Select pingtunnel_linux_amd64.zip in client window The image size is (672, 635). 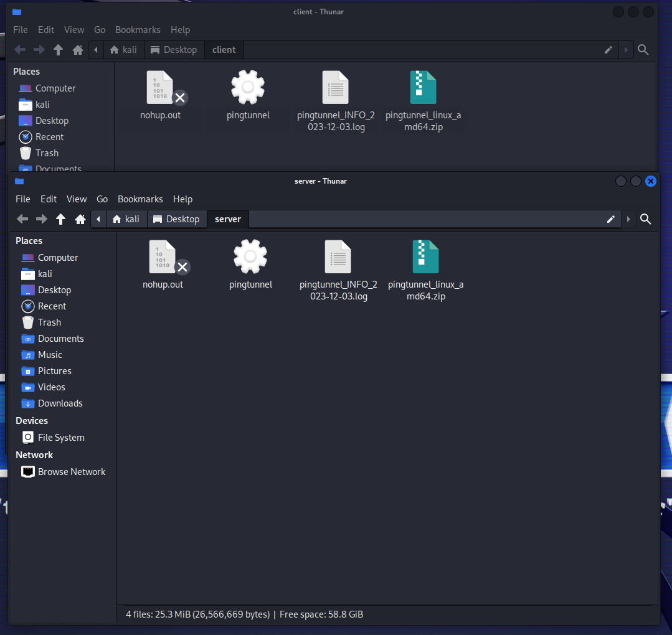pyautogui.click(x=424, y=101)
